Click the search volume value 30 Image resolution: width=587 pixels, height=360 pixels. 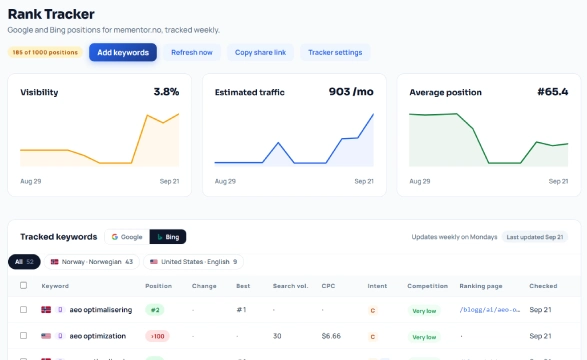[x=277, y=336]
